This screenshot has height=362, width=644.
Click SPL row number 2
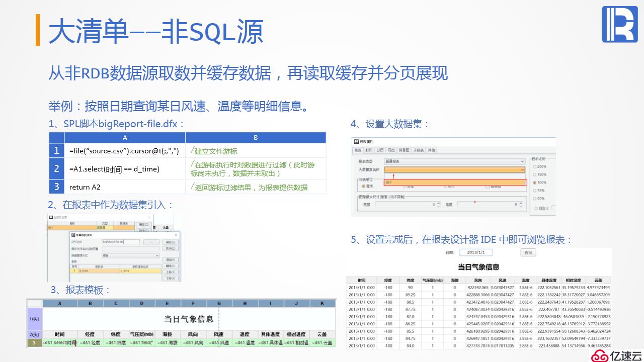pos(56,169)
